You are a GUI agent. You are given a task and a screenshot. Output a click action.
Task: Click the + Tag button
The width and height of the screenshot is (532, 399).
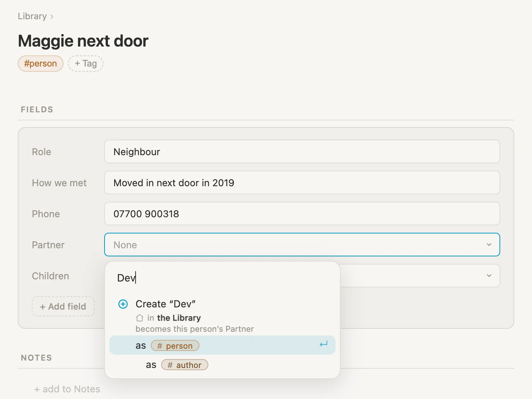point(86,64)
